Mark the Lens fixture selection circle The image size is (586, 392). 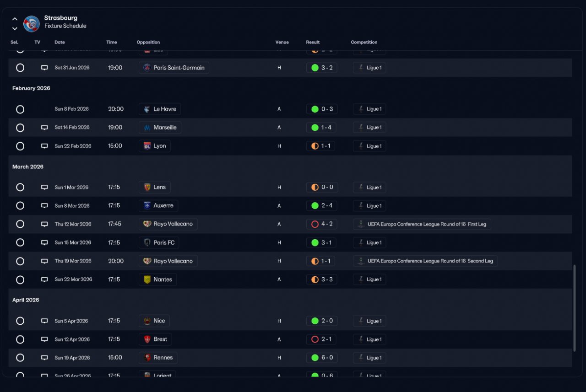point(20,188)
